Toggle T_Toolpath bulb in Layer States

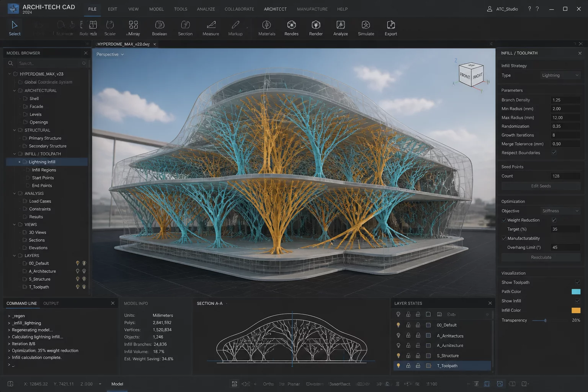tap(399, 366)
